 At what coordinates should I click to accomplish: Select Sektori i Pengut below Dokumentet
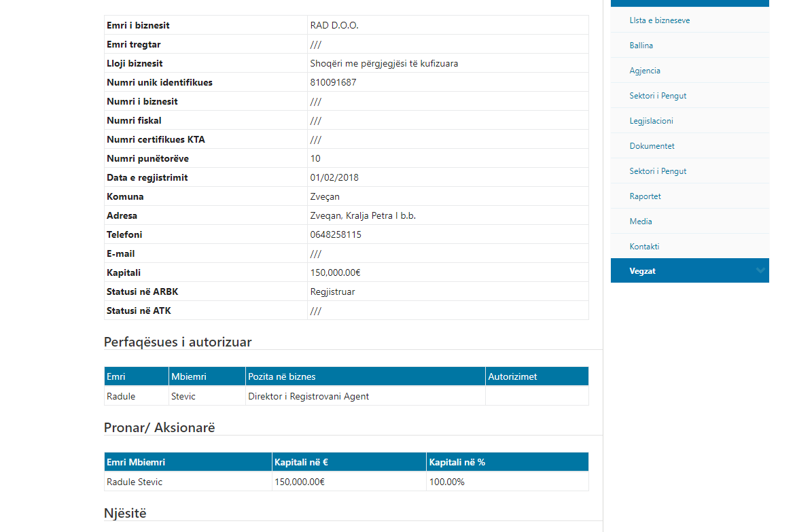658,171
